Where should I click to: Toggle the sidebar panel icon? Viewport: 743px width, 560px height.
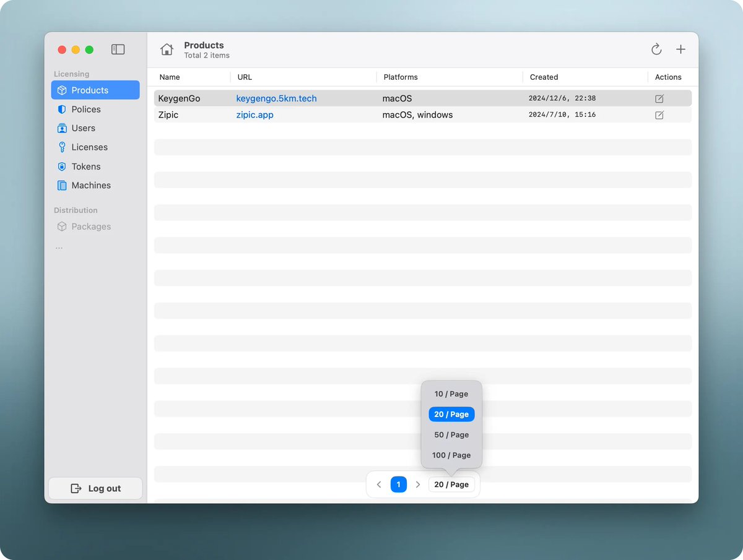[118, 50]
